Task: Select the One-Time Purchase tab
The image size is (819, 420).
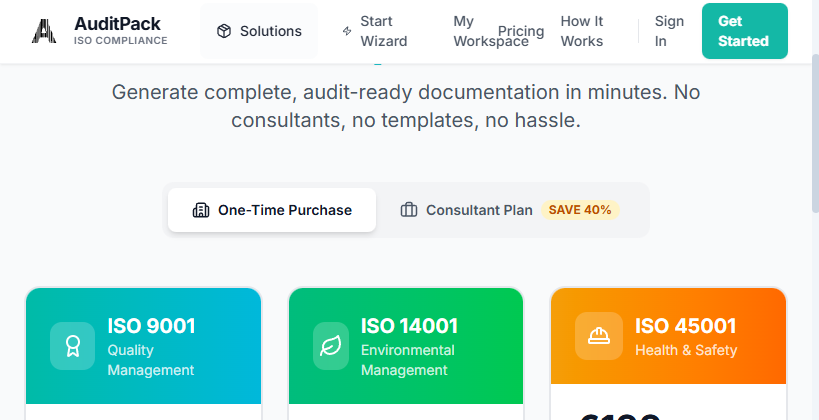Action: 272,210
